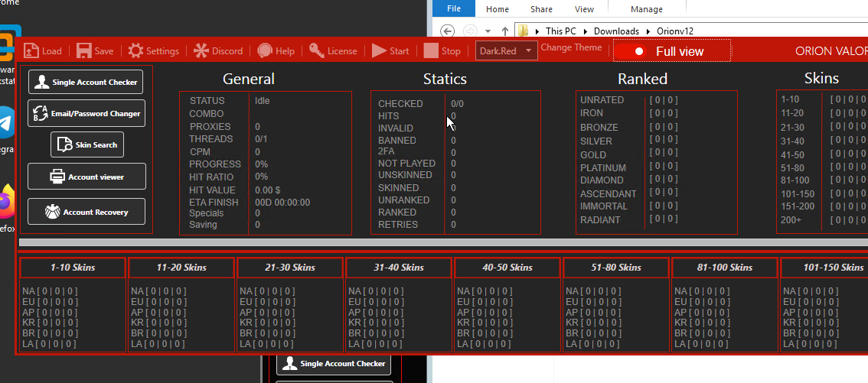The width and height of the screenshot is (868, 383).
Task: Open the File tab in Explorer
Action: click(x=453, y=9)
